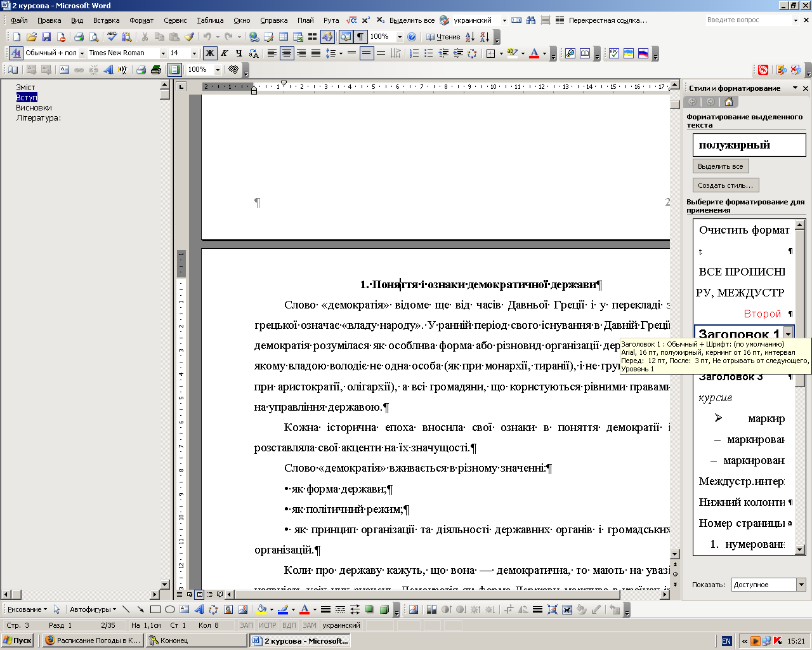The height and width of the screenshot is (650, 812).
Task: Open the Columns layout icon
Action: (x=312, y=37)
